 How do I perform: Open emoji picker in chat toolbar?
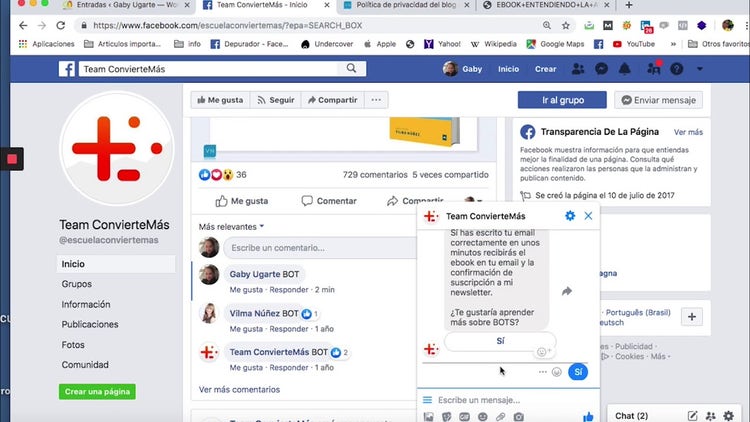click(x=483, y=417)
